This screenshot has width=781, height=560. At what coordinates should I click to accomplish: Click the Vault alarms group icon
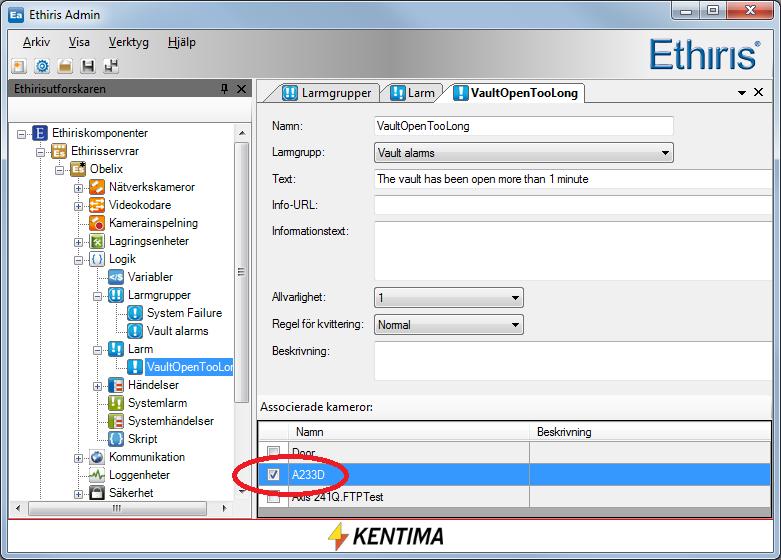(x=134, y=331)
